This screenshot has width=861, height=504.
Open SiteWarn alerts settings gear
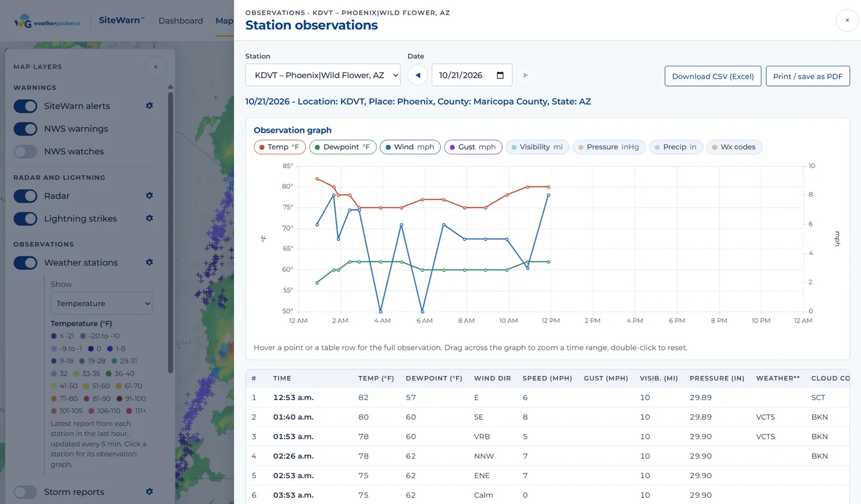(149, 106)
